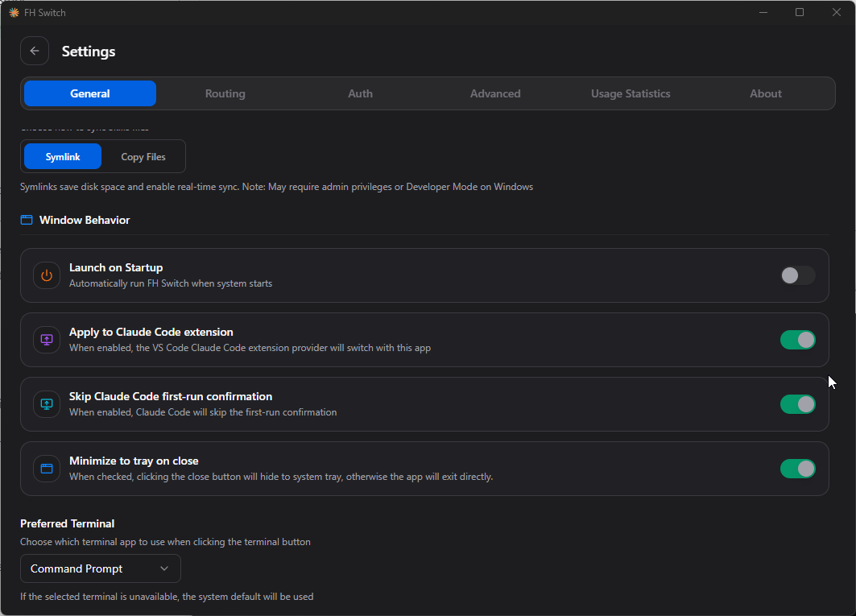Click 'When enabled, Claude Code will skip' description
This screenshot has height=616, width=856.
203,412
